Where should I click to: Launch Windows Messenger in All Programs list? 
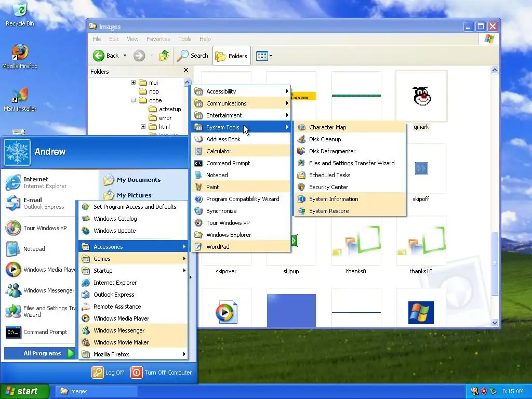133,330
